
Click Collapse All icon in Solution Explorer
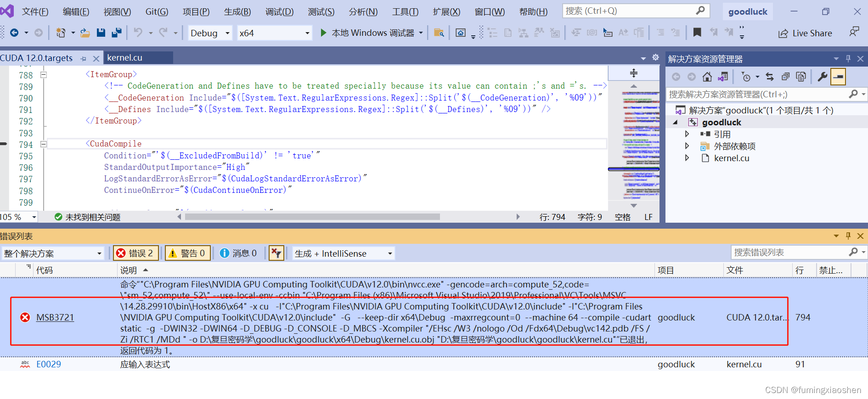785,77
